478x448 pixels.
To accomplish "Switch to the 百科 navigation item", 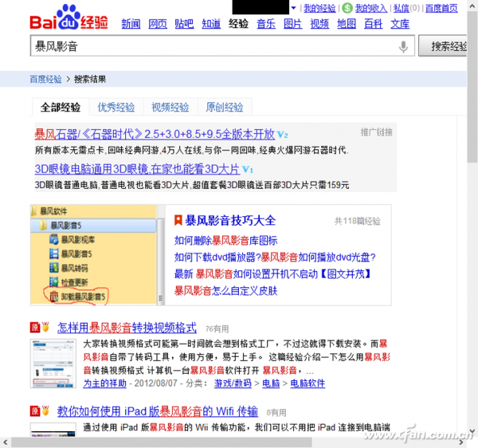I will coord(373,24).
